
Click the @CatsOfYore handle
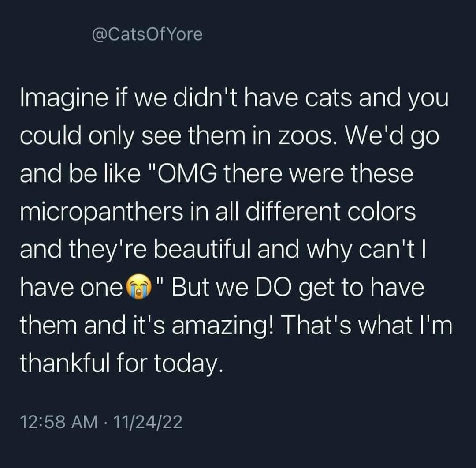(x=147, y=34)
